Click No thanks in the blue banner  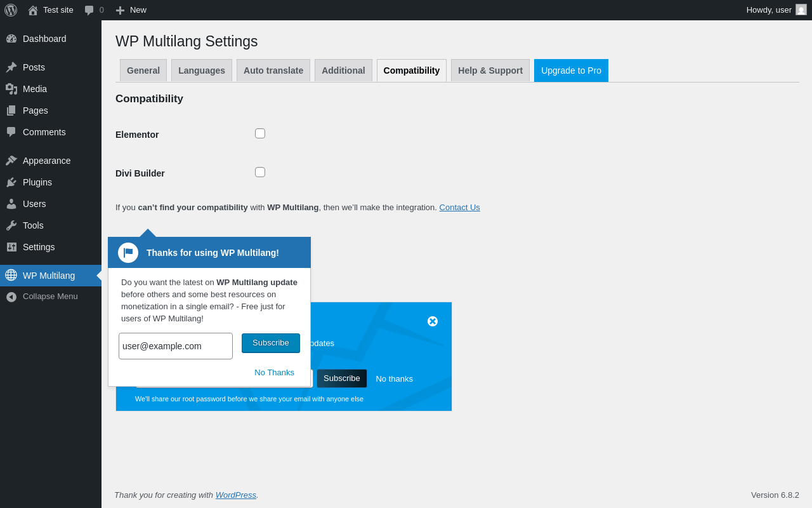click(x=394, y=379)
